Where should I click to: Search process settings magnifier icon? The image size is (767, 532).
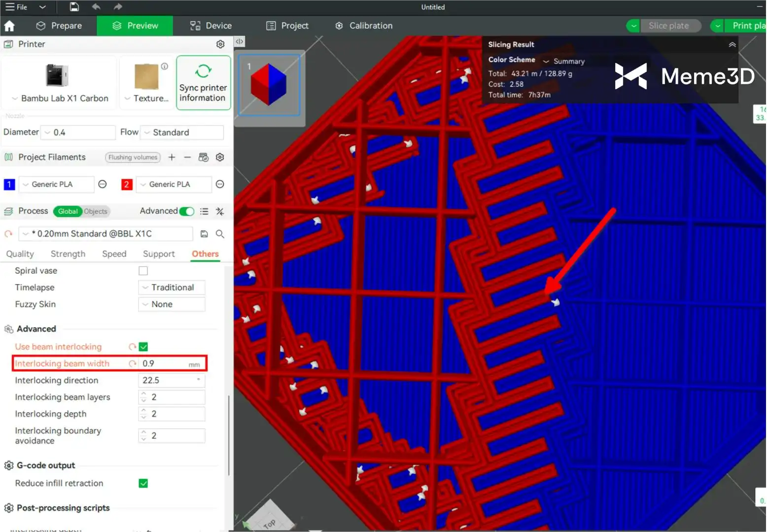(x=220, y=234)
